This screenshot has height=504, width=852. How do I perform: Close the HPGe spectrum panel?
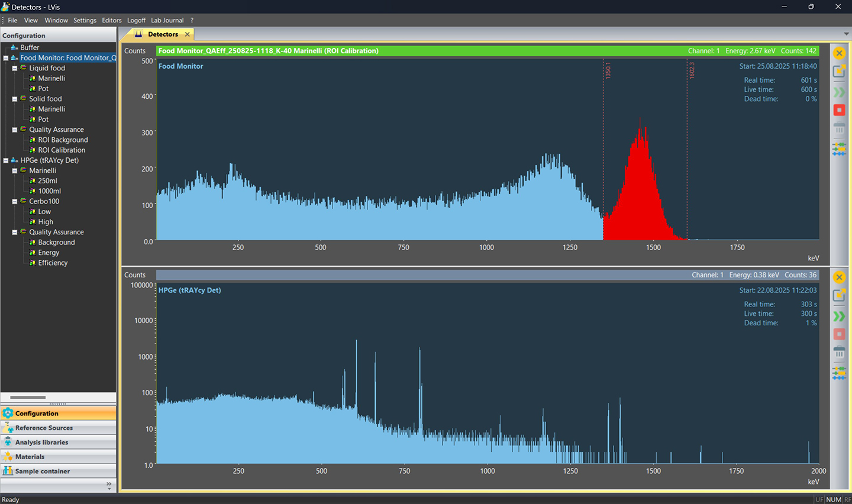[839, 277]
